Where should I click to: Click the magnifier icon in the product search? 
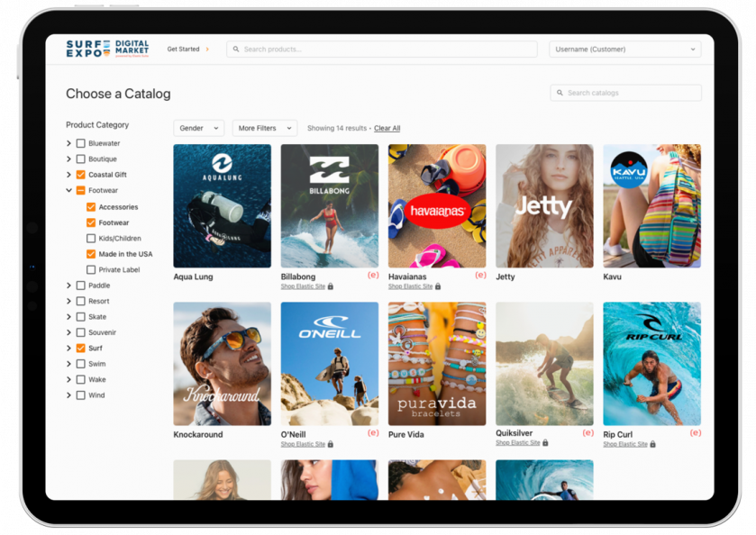[236, 50]
